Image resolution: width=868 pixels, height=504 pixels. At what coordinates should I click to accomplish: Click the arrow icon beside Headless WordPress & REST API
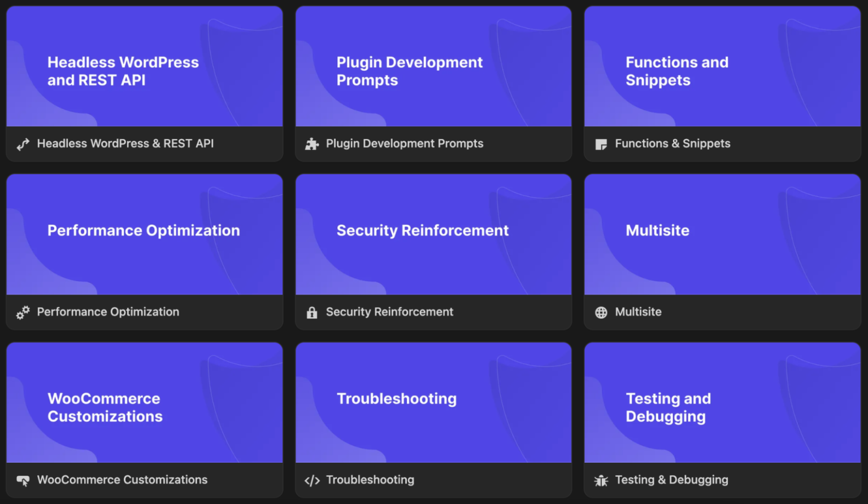point(23,144)
